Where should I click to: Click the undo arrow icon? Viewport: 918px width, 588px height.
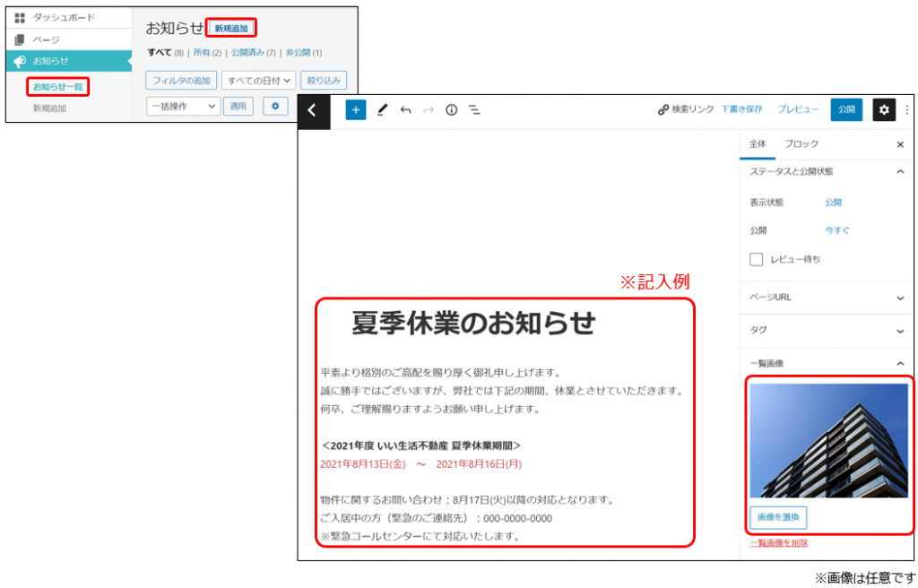coord(405,110)
